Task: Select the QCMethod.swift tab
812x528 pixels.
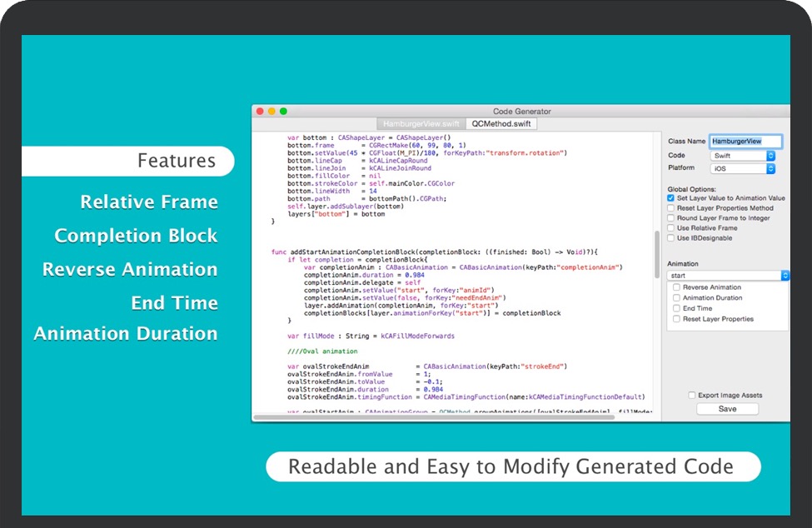Action: (x=501, y=123)
